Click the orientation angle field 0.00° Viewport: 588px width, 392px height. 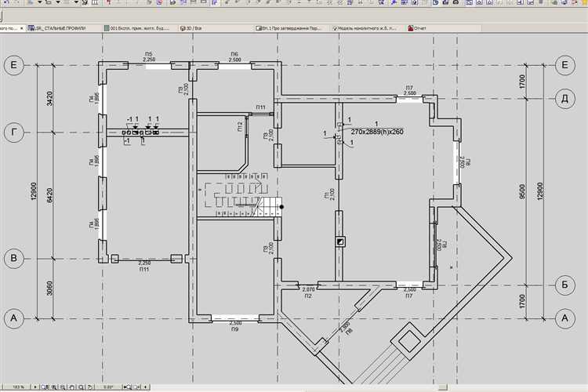click(x=108, y=387)
